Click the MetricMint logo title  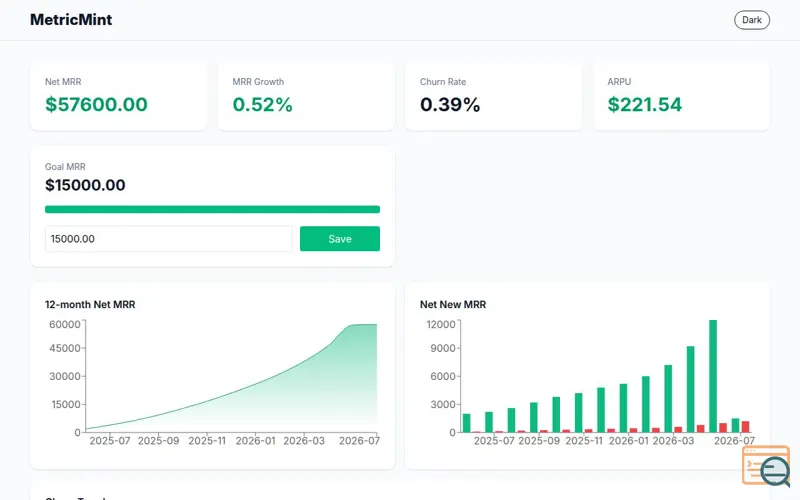71,19
